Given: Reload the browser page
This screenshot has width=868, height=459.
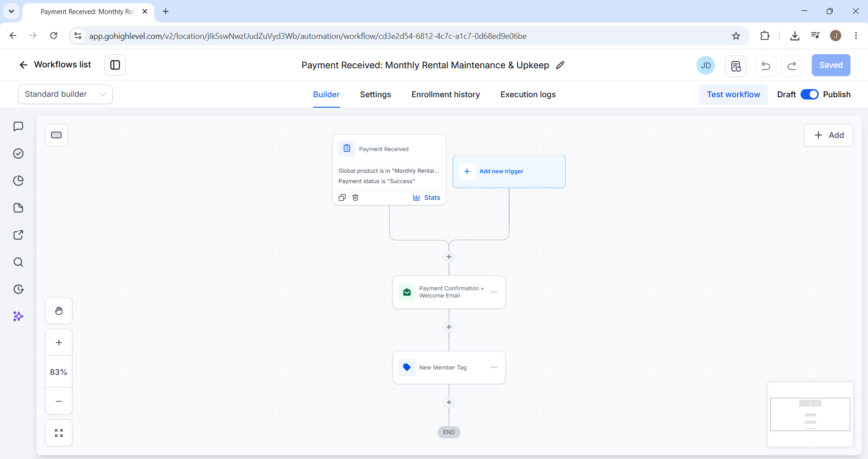Looking at the screenshot, I should pos(53,36).
